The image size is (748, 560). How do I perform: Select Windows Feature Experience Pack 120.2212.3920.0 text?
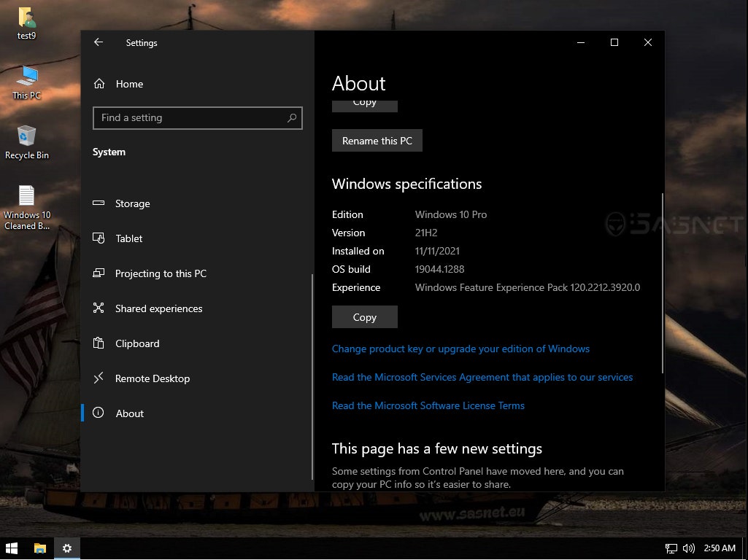(x=528, y=287)
